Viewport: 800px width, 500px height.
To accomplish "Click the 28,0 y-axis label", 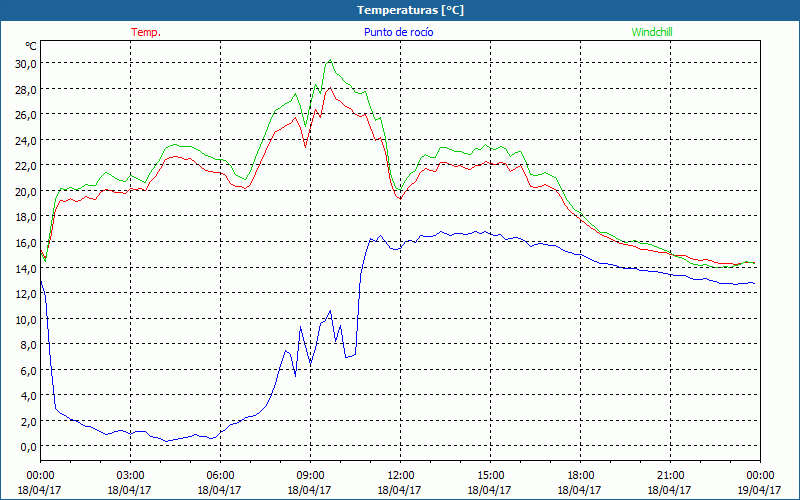I will 26,89.
